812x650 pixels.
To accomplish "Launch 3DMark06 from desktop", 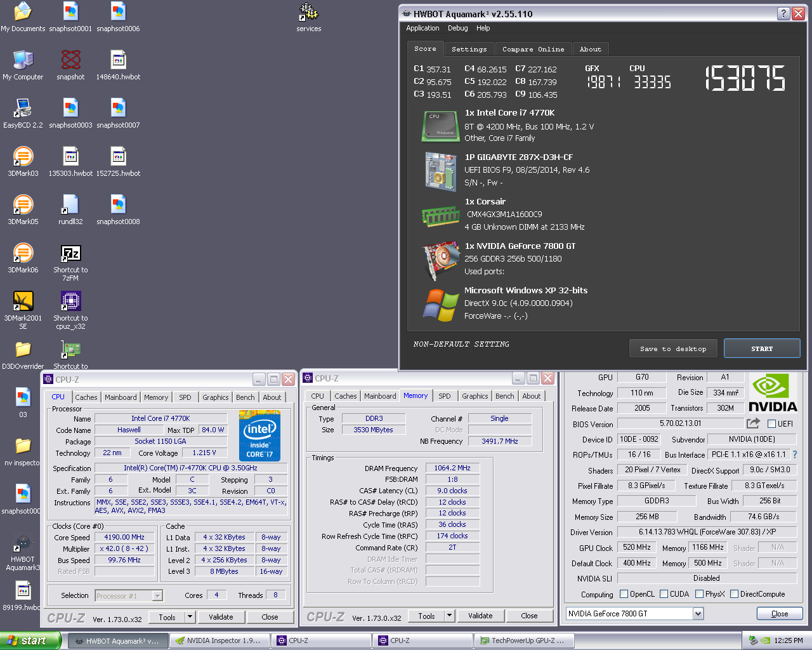I will [23, 258].
